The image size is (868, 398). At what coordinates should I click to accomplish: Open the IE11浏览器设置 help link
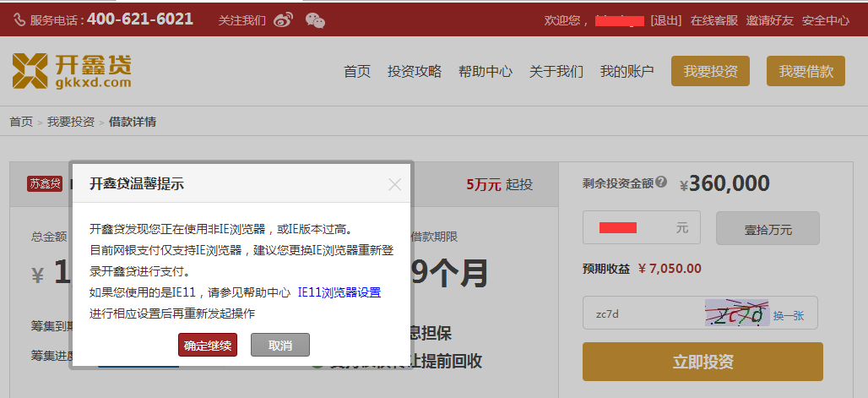[339, 292]
